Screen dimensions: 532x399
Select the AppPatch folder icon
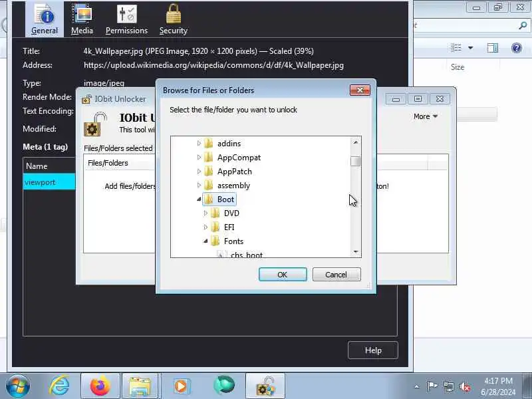[x=209, y=171]
